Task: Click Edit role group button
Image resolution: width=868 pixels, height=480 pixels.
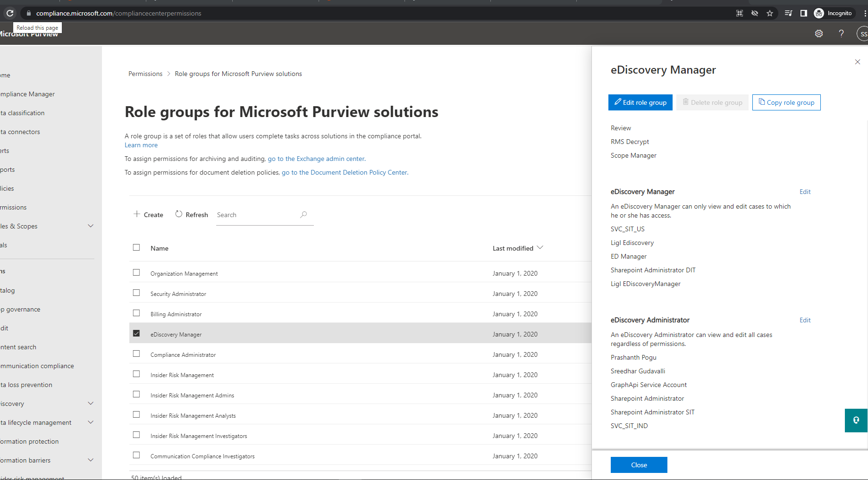Action: [640, 102]
